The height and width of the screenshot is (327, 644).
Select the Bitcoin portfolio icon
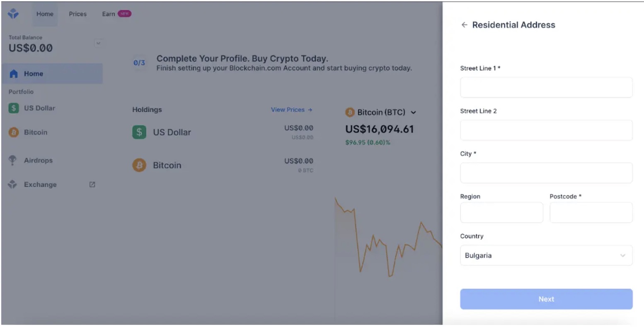[13, 132]
